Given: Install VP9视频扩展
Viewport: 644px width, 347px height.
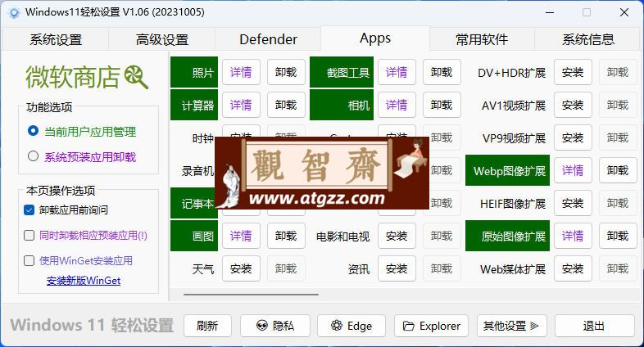Looking at the screenshot, I should (x=573, y=137).
